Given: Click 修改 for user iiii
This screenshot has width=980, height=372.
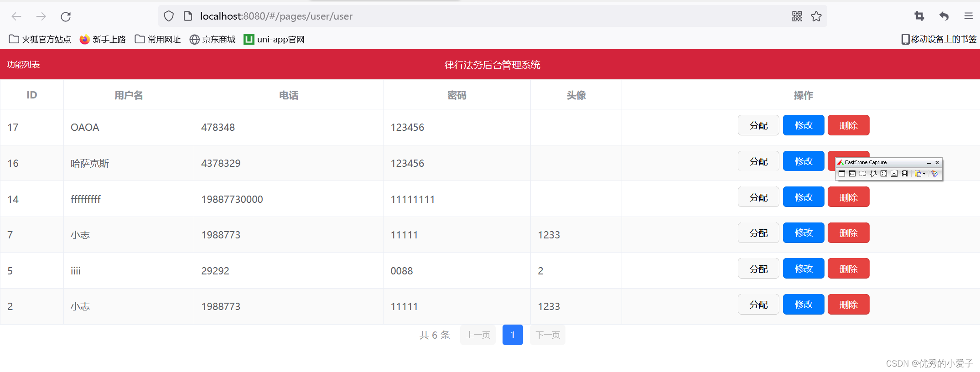Looking at the screenshot, I should (804, 269).
